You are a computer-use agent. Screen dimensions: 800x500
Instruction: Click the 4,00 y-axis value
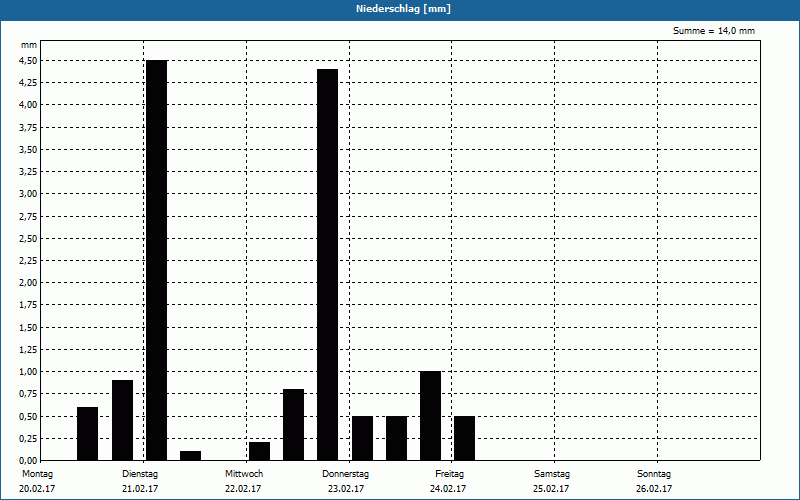28,105
